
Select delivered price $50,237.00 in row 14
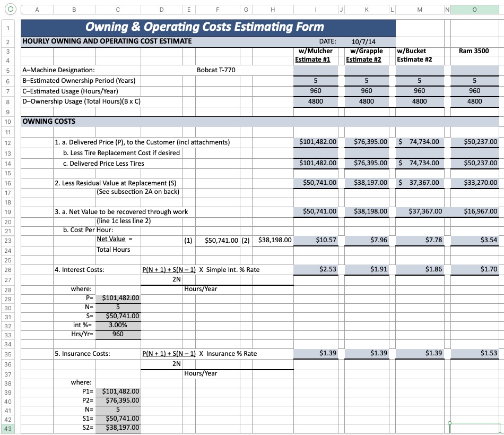coord(474,163)
